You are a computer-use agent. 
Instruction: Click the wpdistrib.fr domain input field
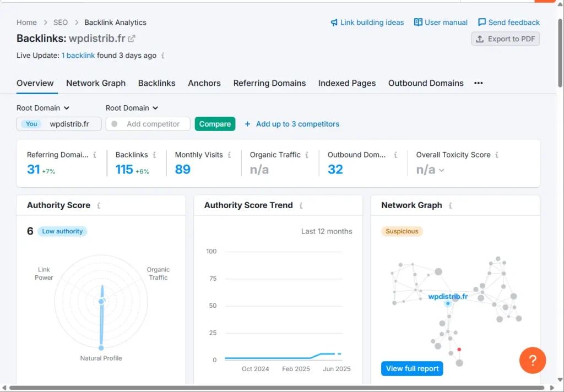click(59, 124)
